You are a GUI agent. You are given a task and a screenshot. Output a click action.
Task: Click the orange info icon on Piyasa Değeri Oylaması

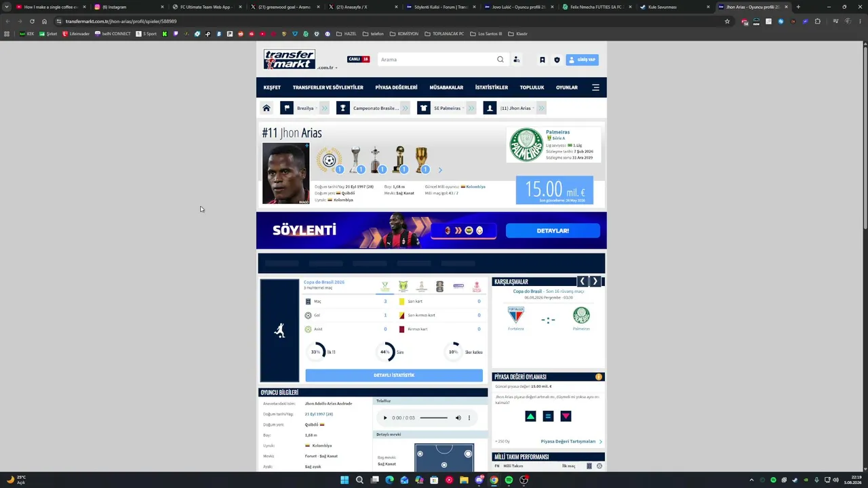pos(599,377)
